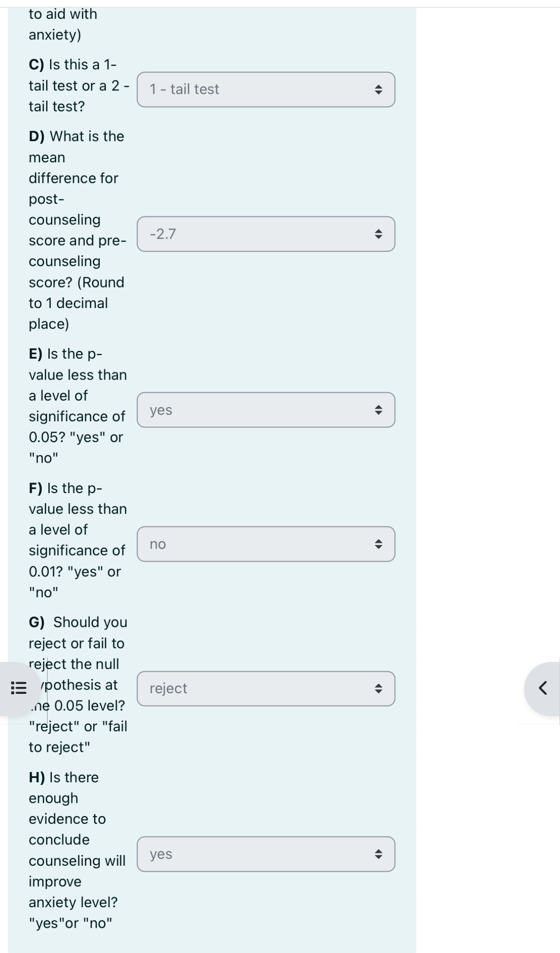Click the stepper arrows on the 'reject' dropdown

[380, 689]
